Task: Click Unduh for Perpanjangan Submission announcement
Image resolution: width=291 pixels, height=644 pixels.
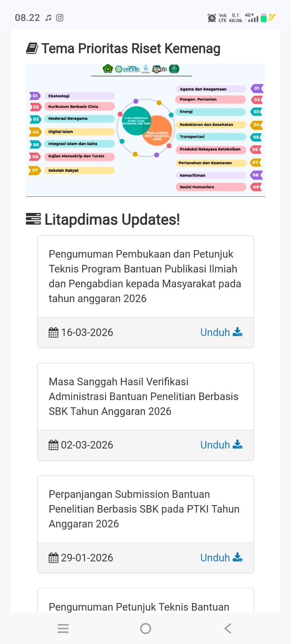Action: [221, 558]
